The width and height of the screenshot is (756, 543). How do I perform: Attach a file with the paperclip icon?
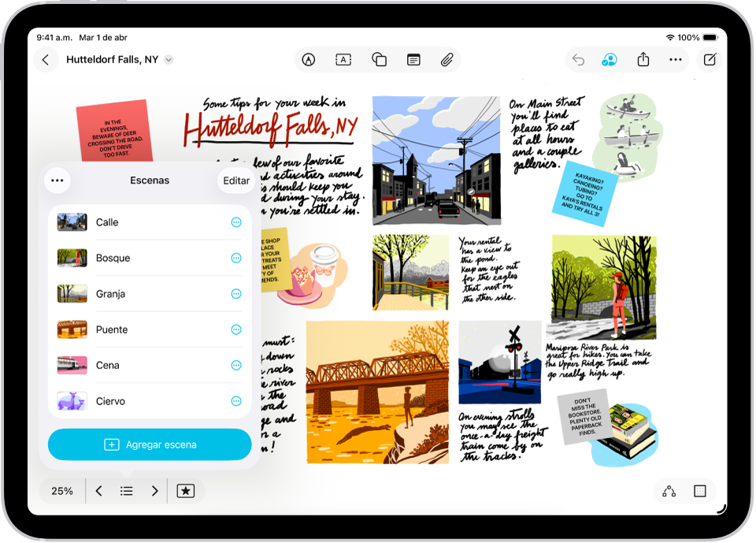pyautogui.click(x=447, y=59)
